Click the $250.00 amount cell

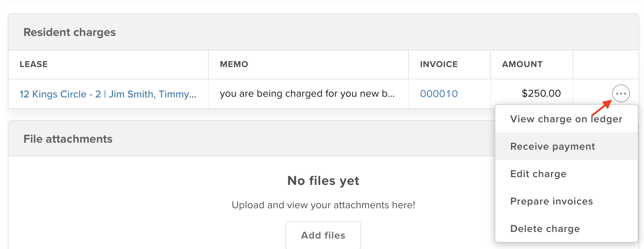(541, 93)
